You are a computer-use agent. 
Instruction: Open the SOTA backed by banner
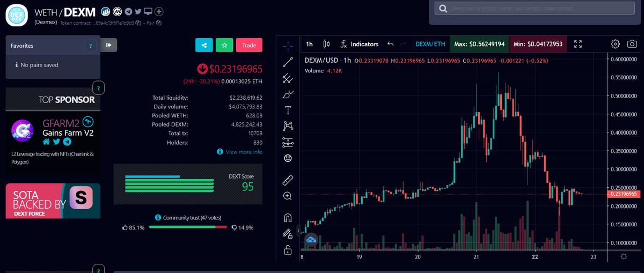point(53,201)
